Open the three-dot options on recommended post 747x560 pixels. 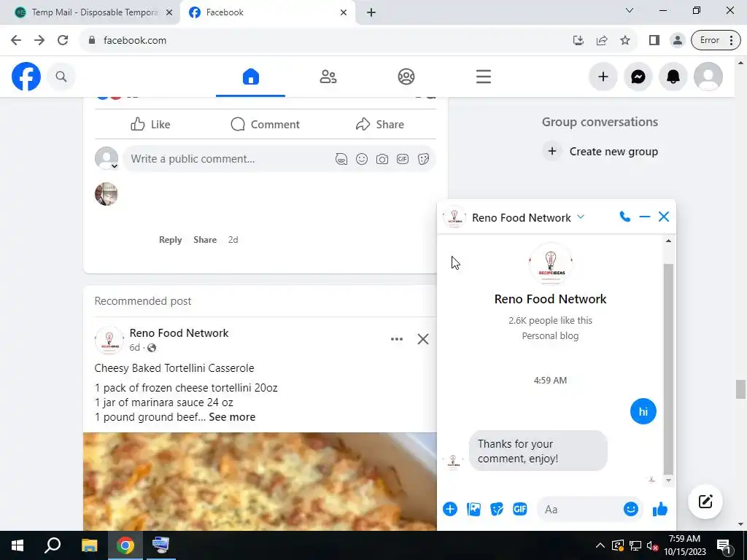[x=397, y=339]
